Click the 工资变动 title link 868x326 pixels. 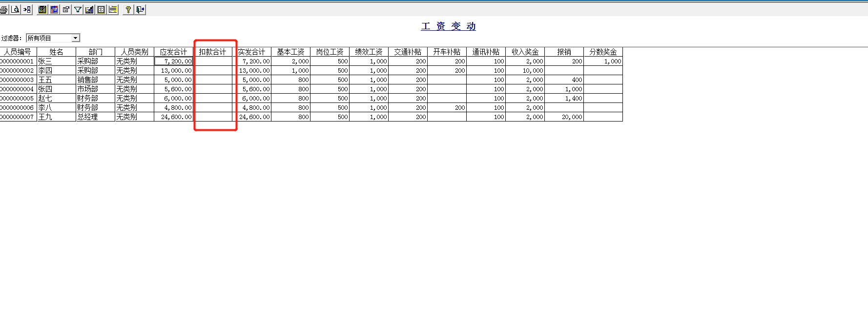448,26
